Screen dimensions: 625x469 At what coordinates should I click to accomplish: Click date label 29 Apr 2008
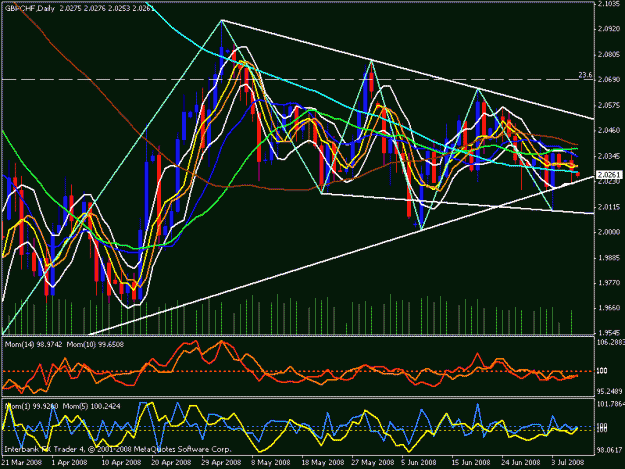click(221, 462)
